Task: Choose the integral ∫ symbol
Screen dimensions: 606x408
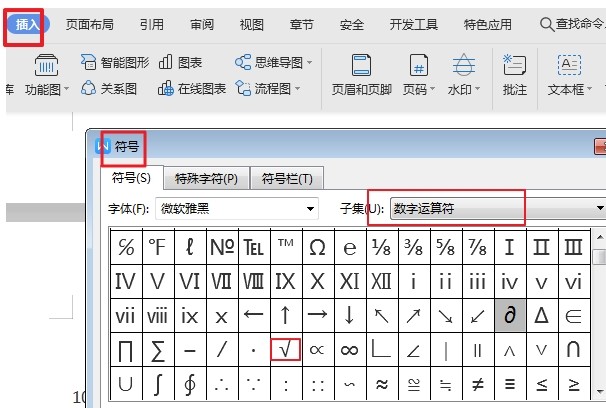Action: click(x=158, y=383)
